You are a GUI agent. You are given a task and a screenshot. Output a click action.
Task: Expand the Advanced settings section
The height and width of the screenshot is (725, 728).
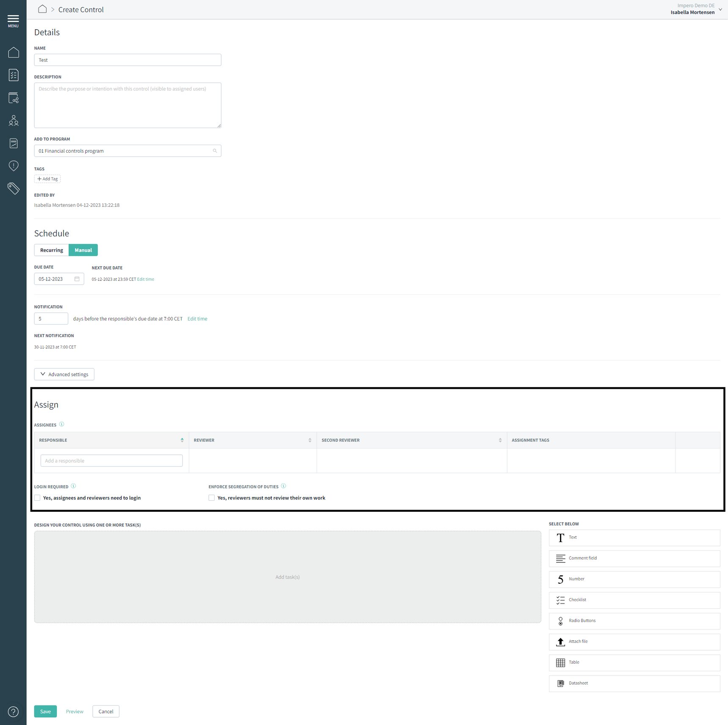click(64, 374)
